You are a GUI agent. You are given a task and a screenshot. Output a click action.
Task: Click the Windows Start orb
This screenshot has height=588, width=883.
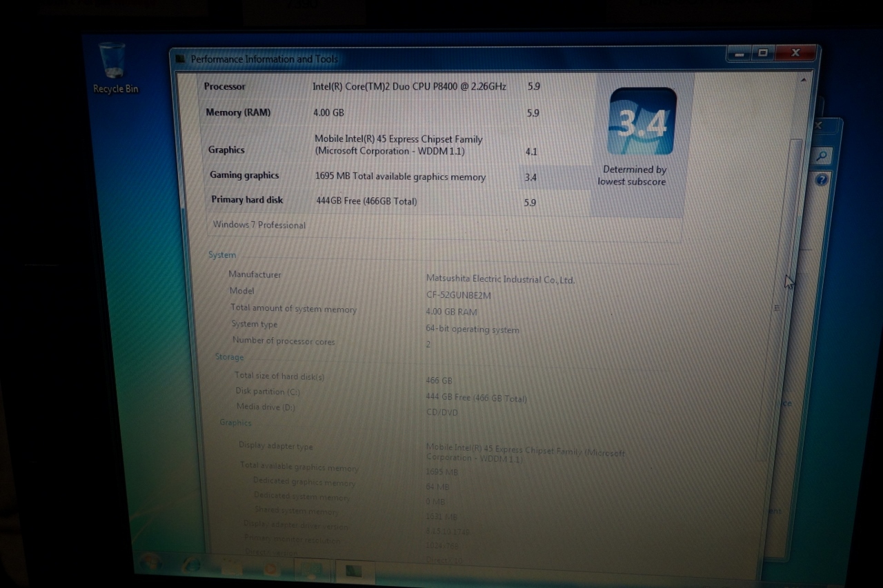(x=150, y=562)
